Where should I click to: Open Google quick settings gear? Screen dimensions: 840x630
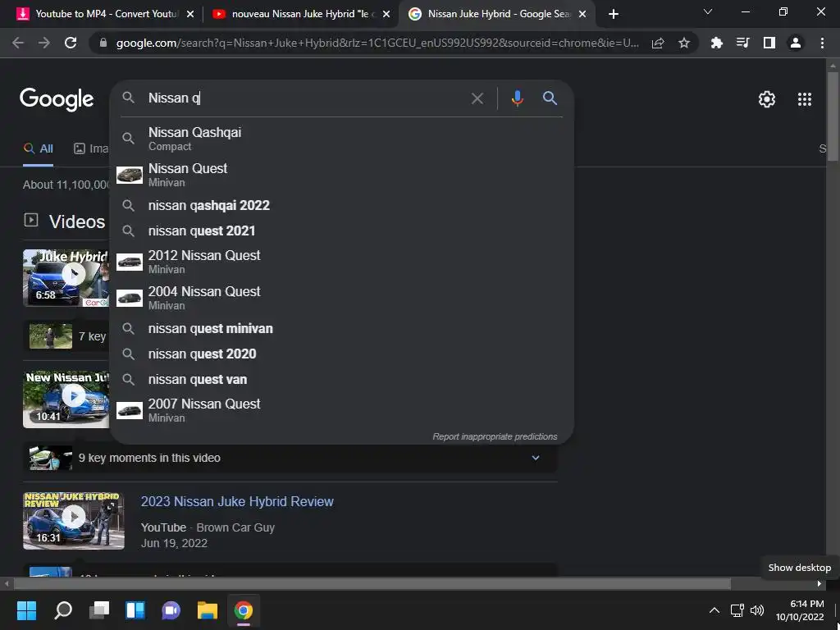coord(767,99)
